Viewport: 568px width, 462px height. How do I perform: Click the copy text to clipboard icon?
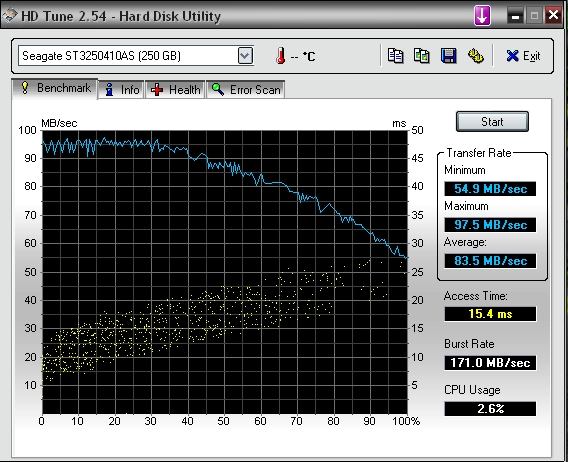(x=395, y=56)
